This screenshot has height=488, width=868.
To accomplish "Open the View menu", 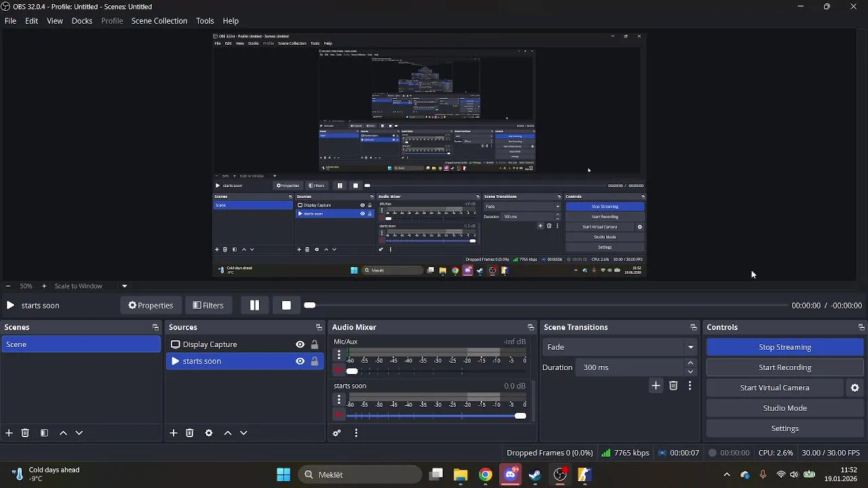I will [55, 21].
